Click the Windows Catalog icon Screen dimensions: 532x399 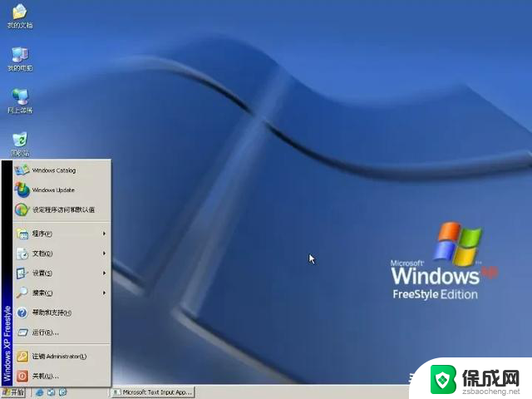click(22, 170)
